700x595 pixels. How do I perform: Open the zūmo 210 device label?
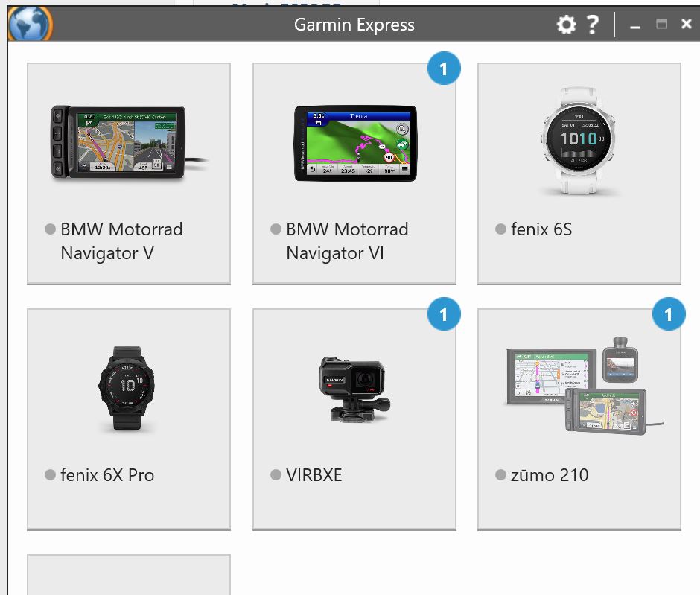pos(550,475)
